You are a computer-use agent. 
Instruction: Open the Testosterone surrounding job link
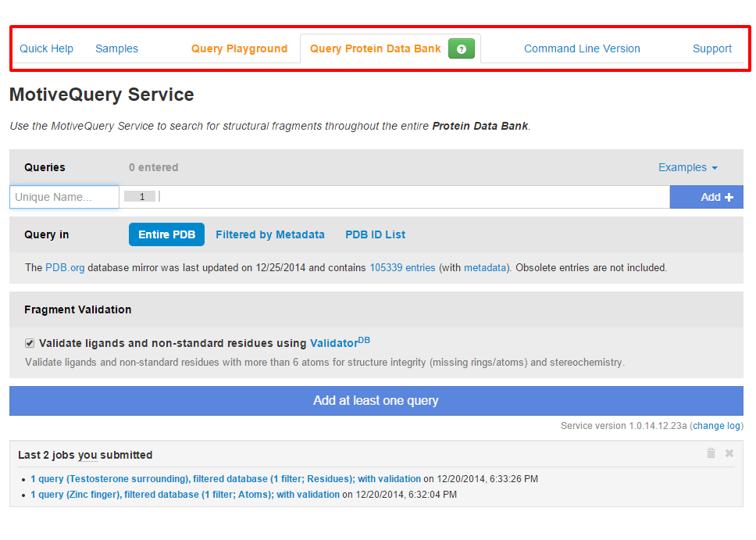coord(226,479)
